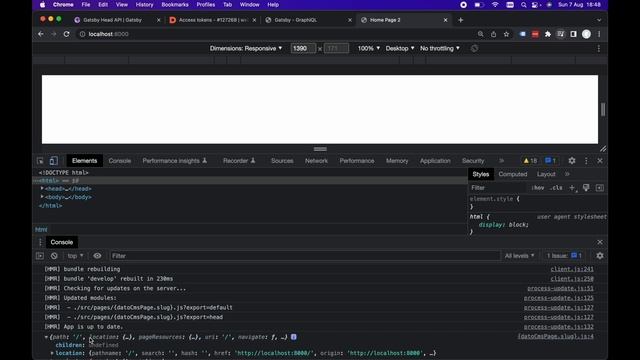Switch to Gatsby - GraphiQL browser tab
The height and width of the screenshot is (360, 640).
coord(307,20)
